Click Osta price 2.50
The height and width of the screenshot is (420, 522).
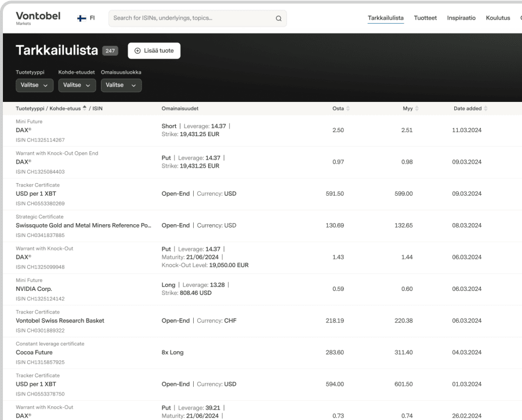tap(338, 130)
